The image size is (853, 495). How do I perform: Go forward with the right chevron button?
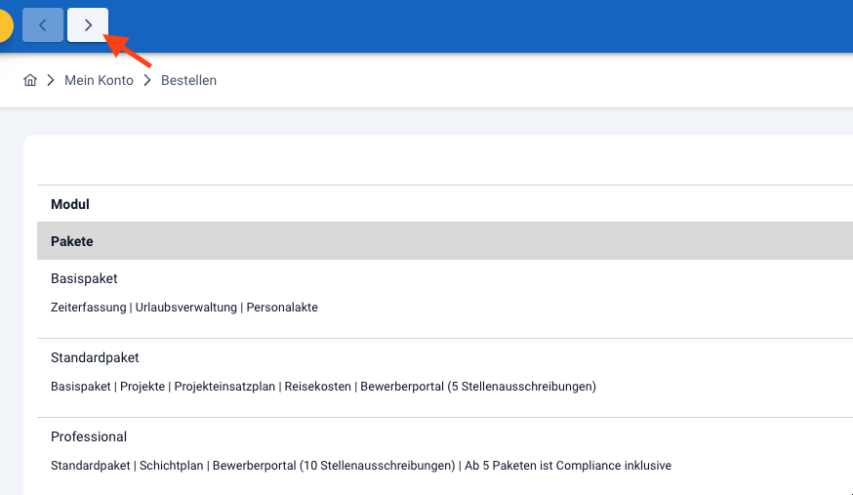pyautogui.click(x=88, y=25)
